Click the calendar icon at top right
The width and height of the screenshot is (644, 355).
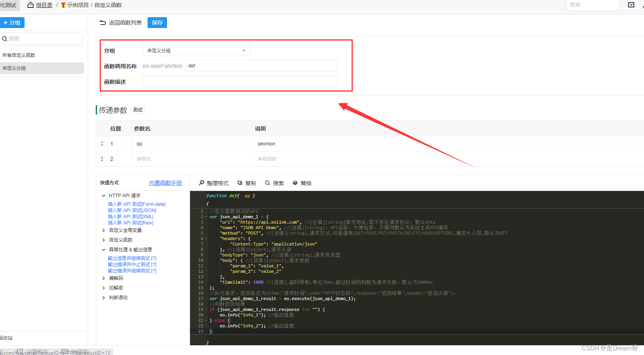(631, 5)
